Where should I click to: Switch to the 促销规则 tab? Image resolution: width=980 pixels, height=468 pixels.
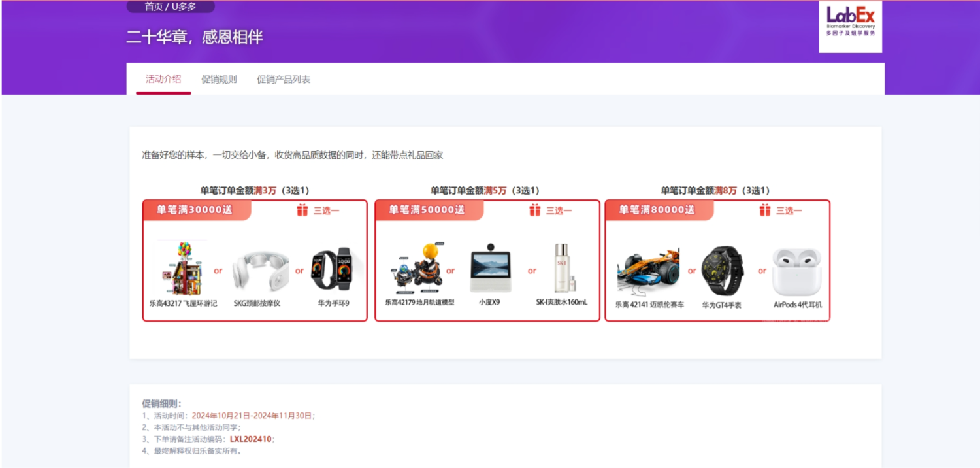219,80
